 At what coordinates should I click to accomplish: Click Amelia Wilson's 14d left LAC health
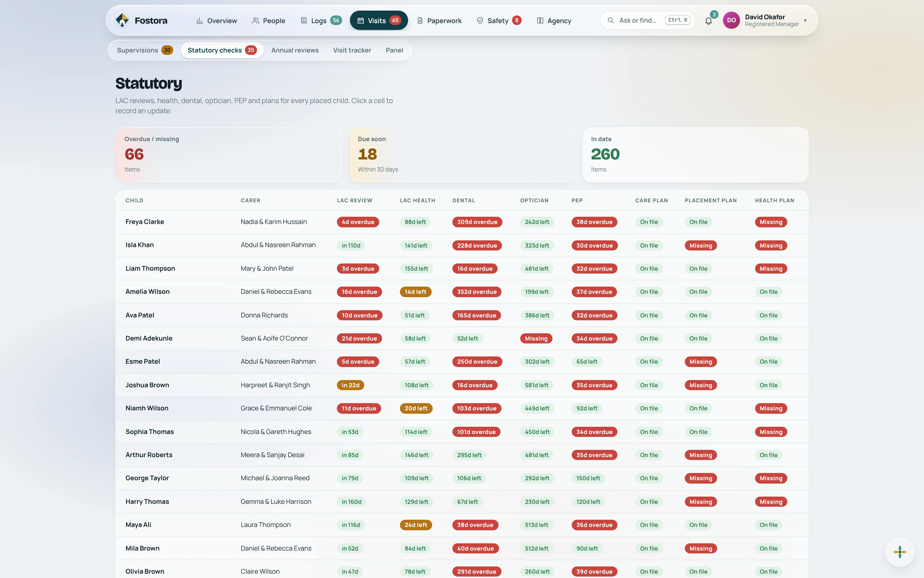415,292
